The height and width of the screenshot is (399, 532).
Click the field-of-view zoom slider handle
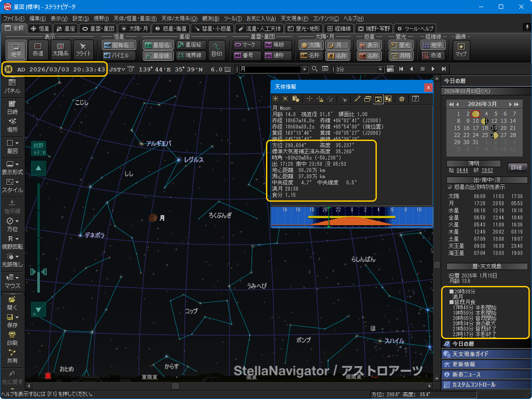point(38,271)
